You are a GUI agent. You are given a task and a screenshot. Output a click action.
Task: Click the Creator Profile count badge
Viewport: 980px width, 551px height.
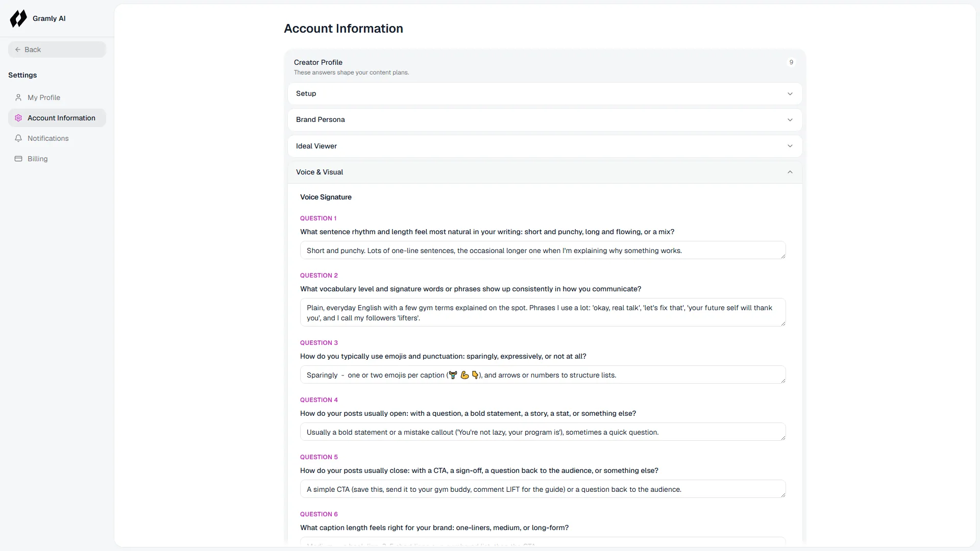pos(791,62)
